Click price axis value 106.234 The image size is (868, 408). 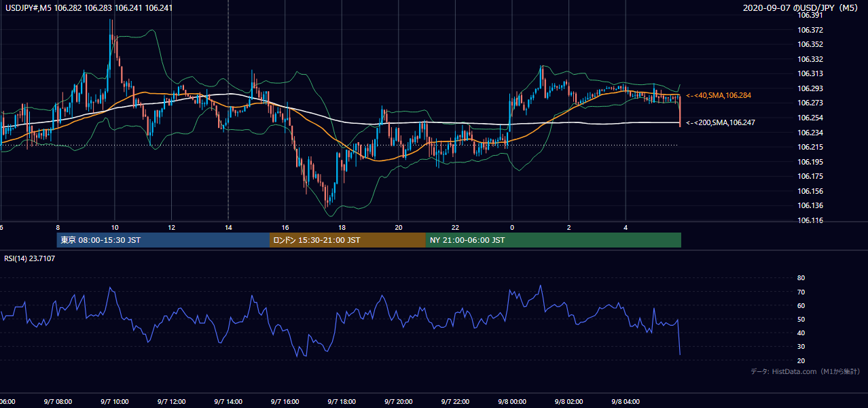click(x=810, y=133)
